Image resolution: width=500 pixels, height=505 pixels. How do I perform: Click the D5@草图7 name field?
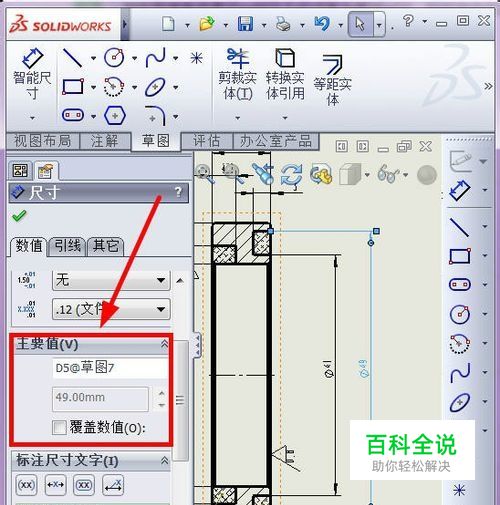110,368
